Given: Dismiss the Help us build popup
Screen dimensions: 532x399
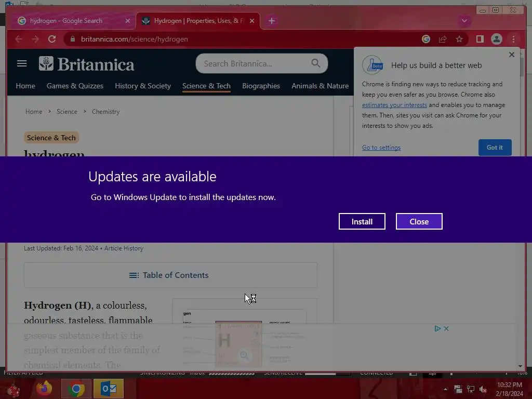Looking at the screenshot, I should click(512, 55).
